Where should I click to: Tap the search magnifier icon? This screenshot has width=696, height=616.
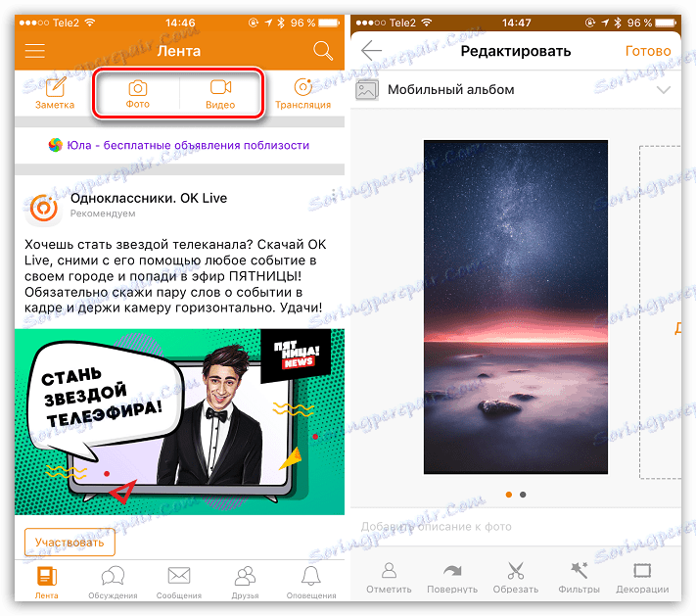(323, 51)
